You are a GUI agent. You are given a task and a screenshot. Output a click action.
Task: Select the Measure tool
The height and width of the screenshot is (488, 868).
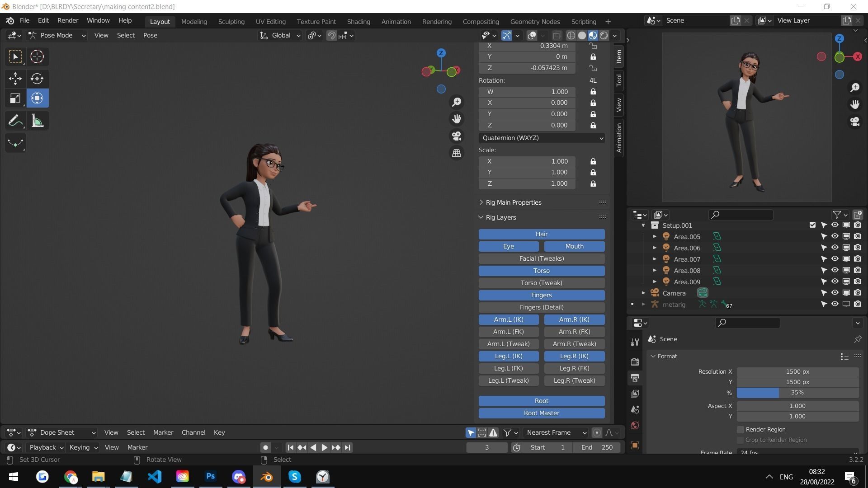pyautogui.click(x=37, y=121)
